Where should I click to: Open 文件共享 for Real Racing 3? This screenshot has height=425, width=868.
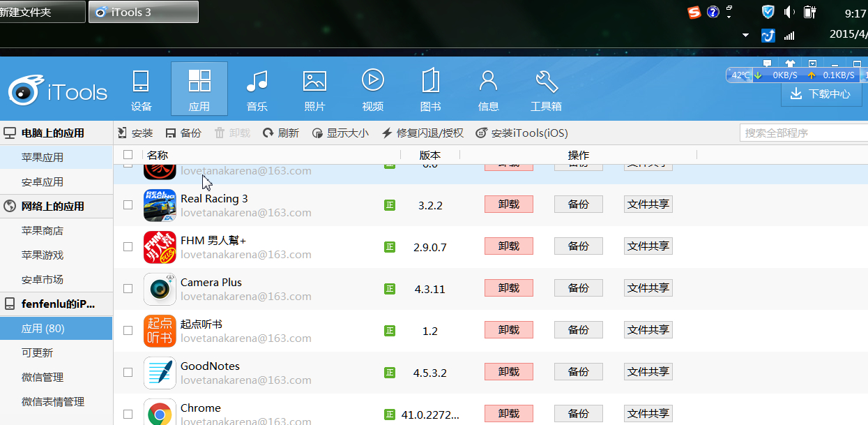click(x=648, y=204)
